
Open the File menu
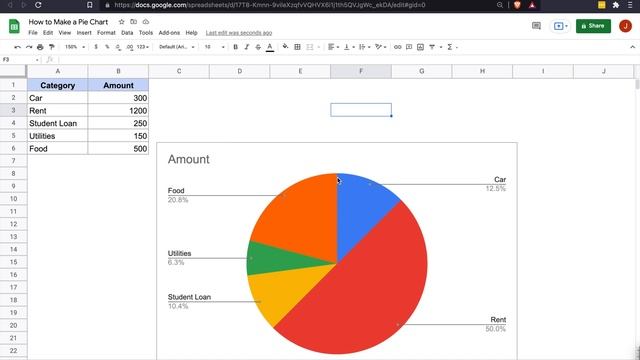tap(33, 33)
